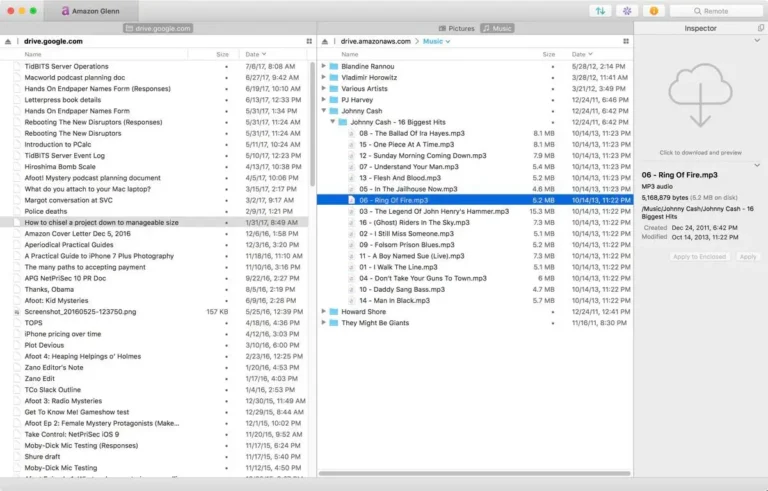Click file icon for 06 - Ring Of Fire.mp3
Screen dimensions: 768x491
(x=351, y=200)
